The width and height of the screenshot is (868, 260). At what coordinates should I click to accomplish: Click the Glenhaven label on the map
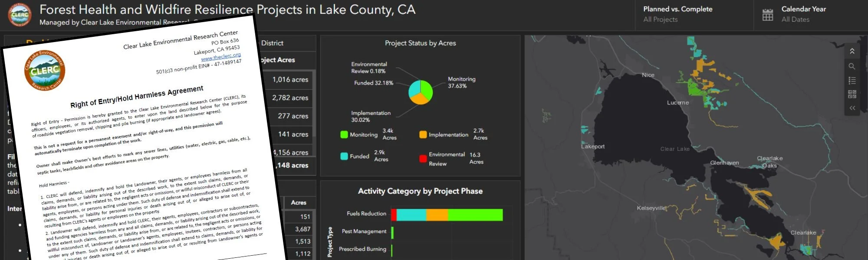coord(724,163)
